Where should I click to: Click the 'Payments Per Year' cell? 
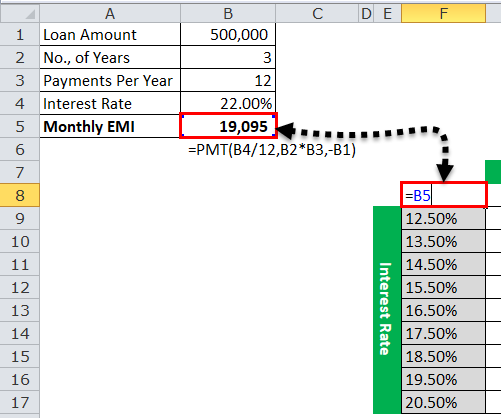[x=110, y=80]
